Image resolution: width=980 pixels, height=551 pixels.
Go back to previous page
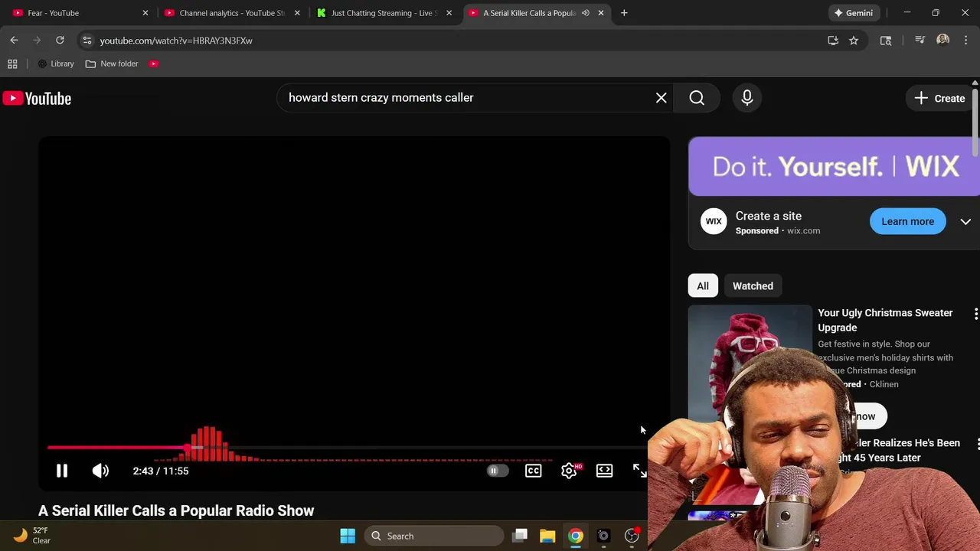[x=14, y=40]
